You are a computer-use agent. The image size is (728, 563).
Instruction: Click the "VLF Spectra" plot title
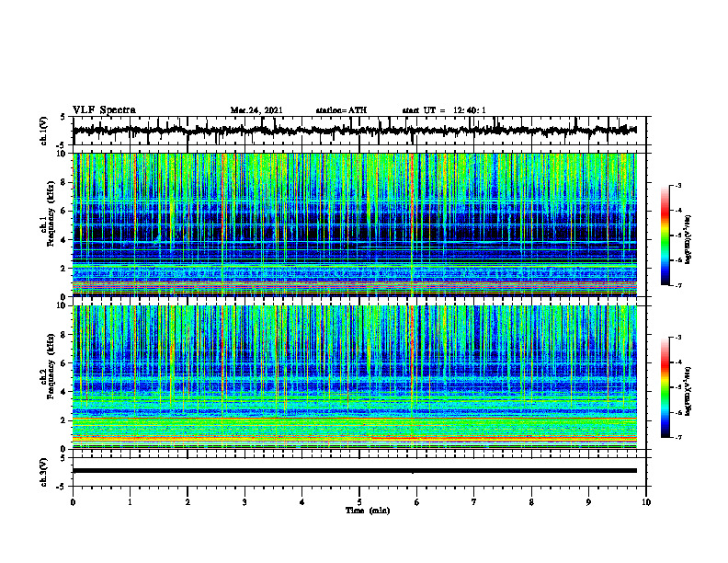coord(105,110)
